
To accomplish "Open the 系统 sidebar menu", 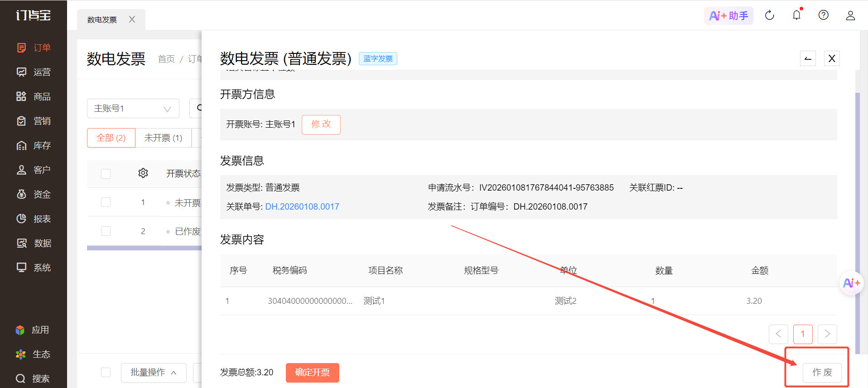I will point(34,268).
